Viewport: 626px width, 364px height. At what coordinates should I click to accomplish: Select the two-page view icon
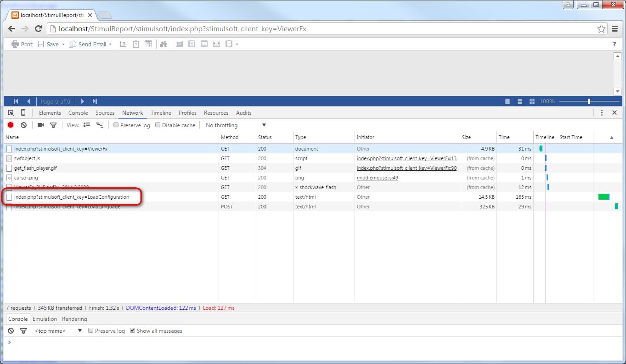click(204, 44)
